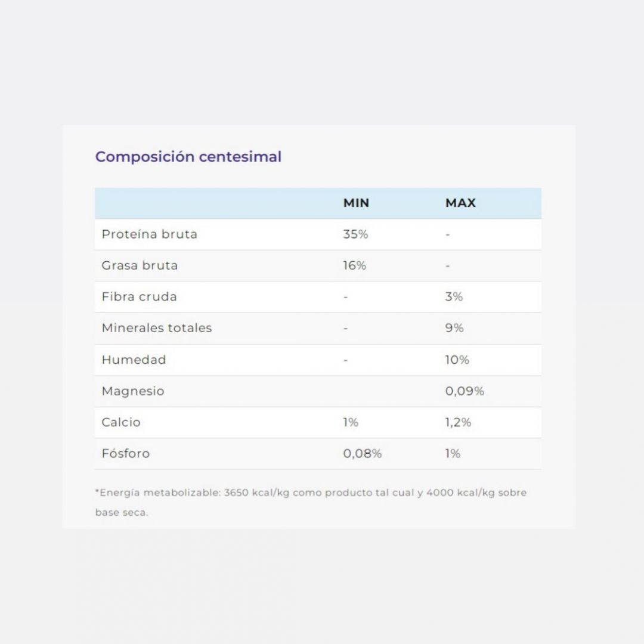Click the Energía metabolizable footnote text
The width and height of the screenshot is (644, 644).
click(x=311, y=502)
